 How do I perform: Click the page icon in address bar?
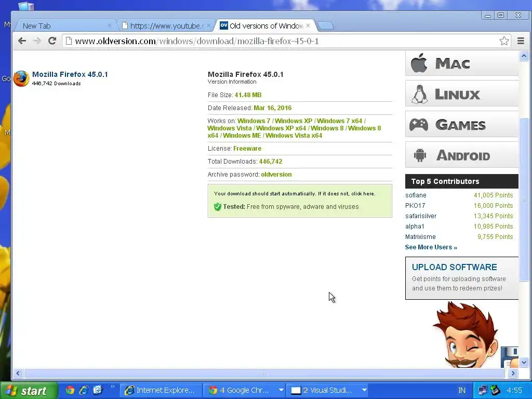click(x=69, y=41)
